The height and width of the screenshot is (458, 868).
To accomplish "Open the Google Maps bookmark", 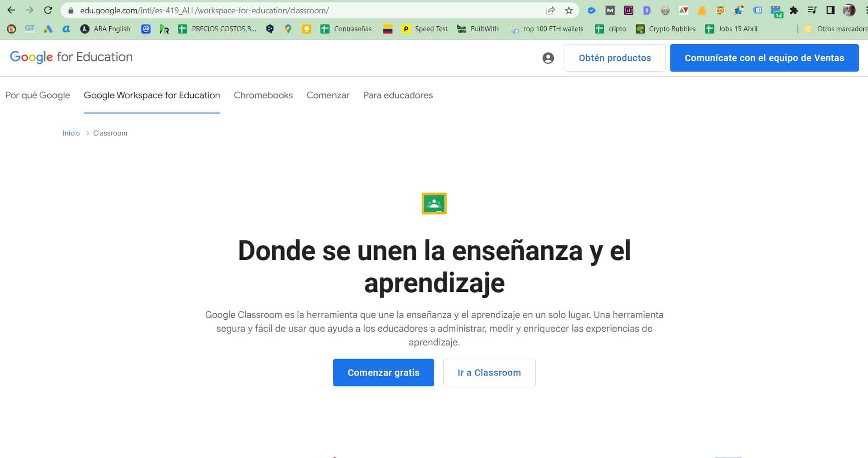I will click(x=288, y=29).
